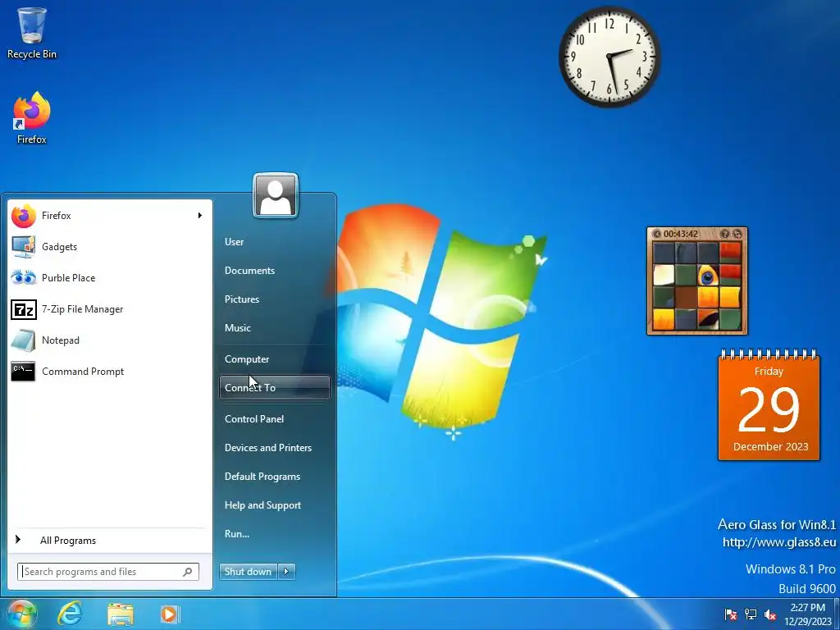Select the Firefox desktop shortcut
Image resolution: width=840 pixels, height=630 pixels.
(x=32, y=118)
